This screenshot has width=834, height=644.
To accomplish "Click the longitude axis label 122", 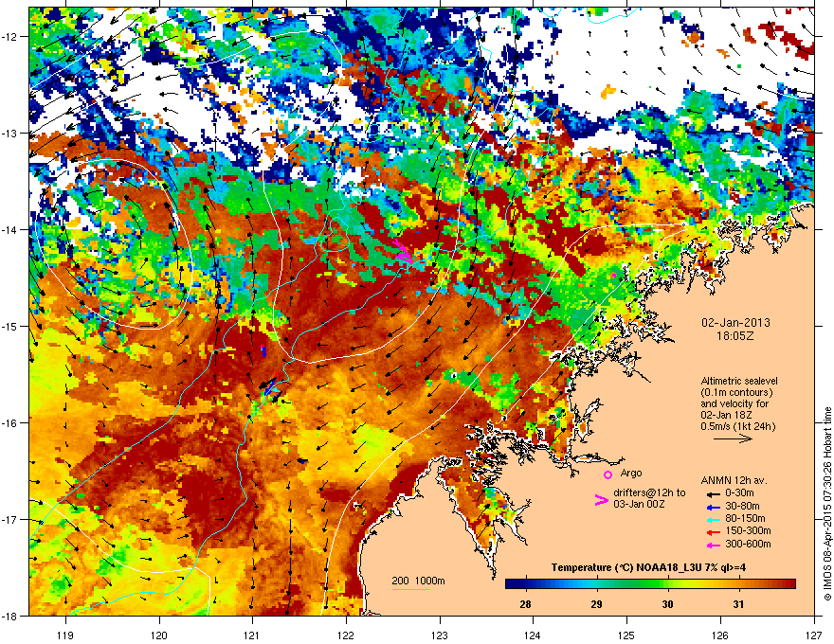I will point(346,635).
